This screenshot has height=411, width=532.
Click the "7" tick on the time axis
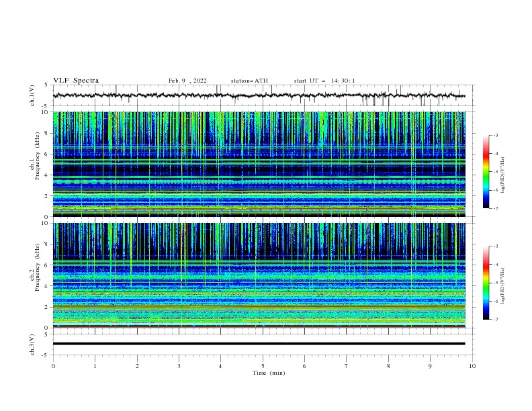pos(347,366)
